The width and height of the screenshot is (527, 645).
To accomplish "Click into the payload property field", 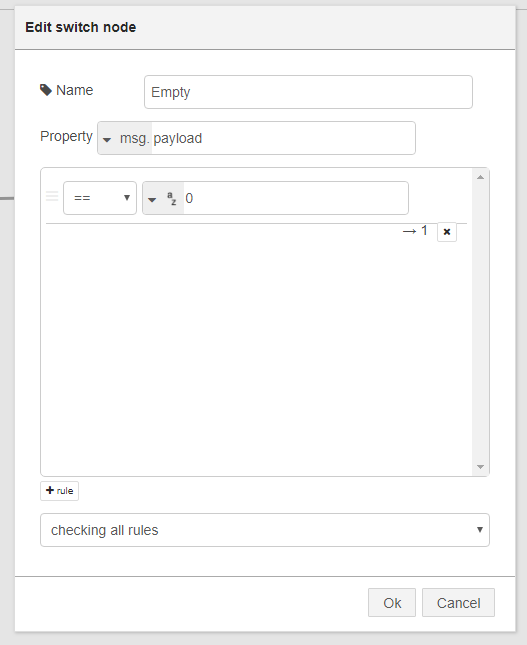I will [283, 138].
